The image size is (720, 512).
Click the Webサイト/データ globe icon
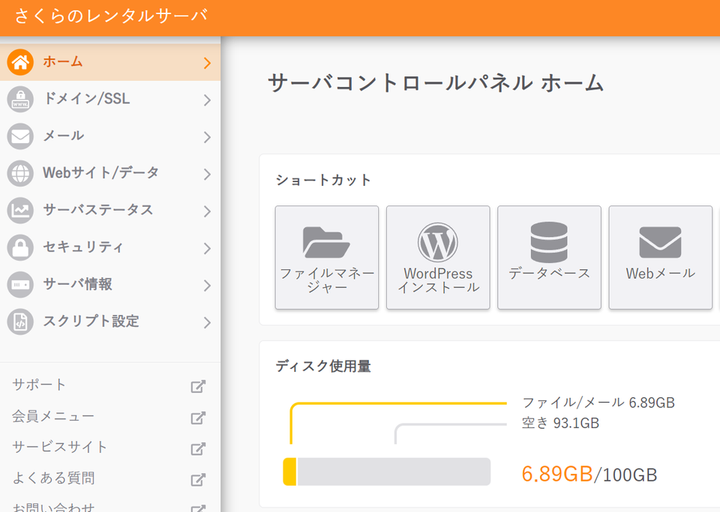click(x=20, y=173)
